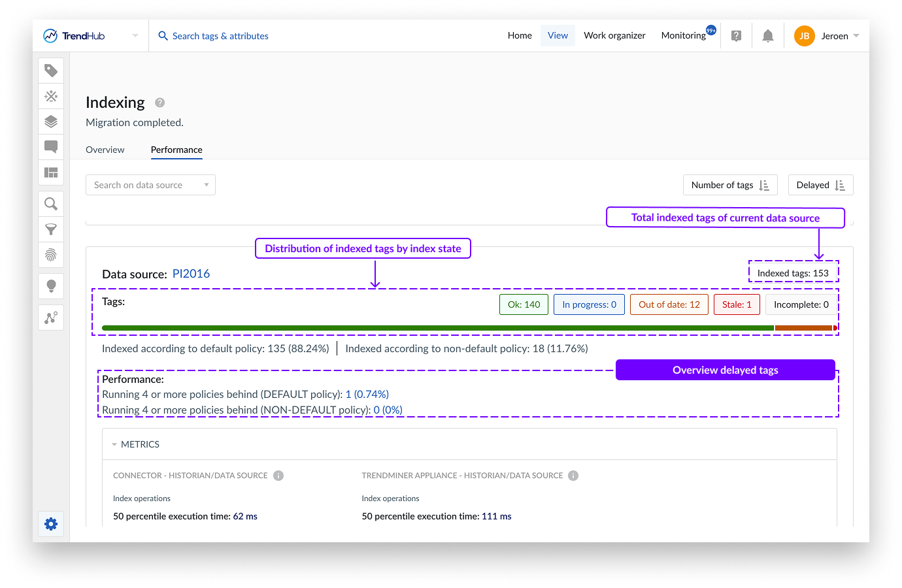Select the tag icon in the sidebar
Viewport: 902px width, 588px height.
pos(51,70)
